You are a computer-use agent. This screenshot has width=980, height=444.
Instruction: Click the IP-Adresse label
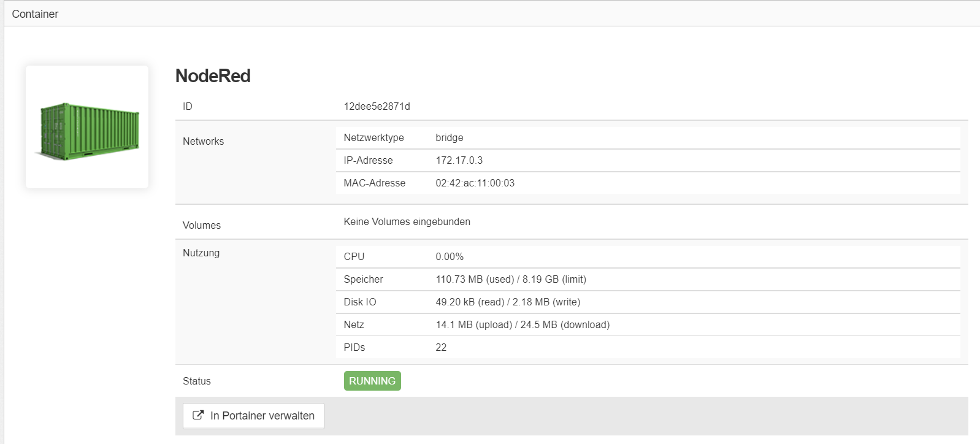(368, 161)
